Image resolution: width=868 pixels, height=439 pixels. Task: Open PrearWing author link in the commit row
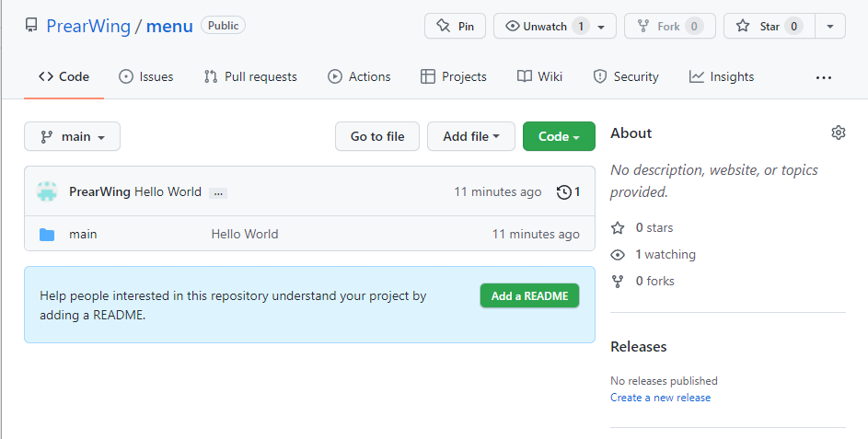pyautogui.click(x=99, y=191)
